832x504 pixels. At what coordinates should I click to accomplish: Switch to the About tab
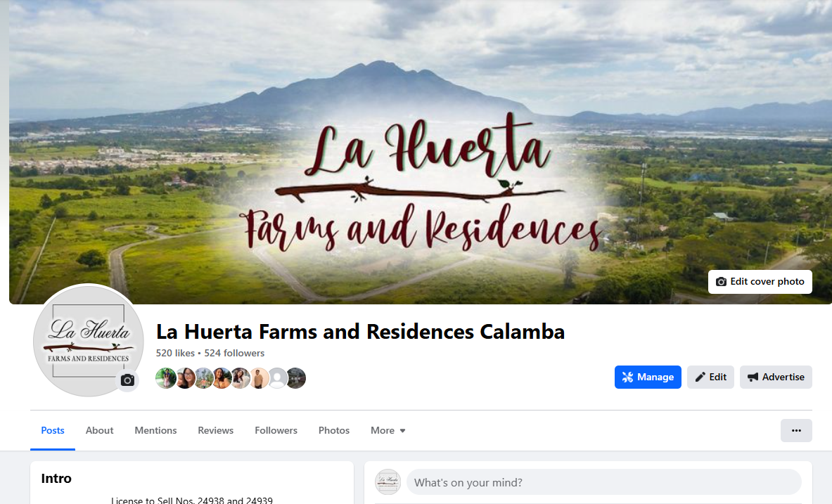coord(99,430)
